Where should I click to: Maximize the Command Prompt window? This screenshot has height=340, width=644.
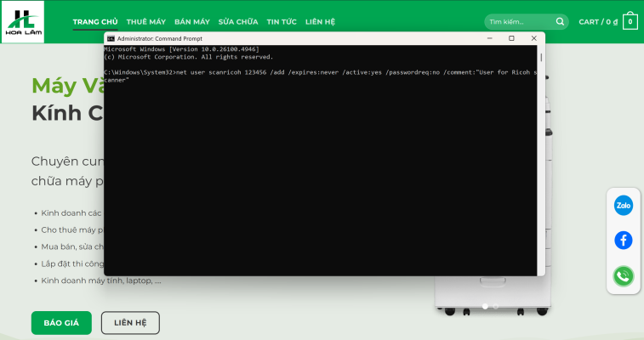coord(511,38)
